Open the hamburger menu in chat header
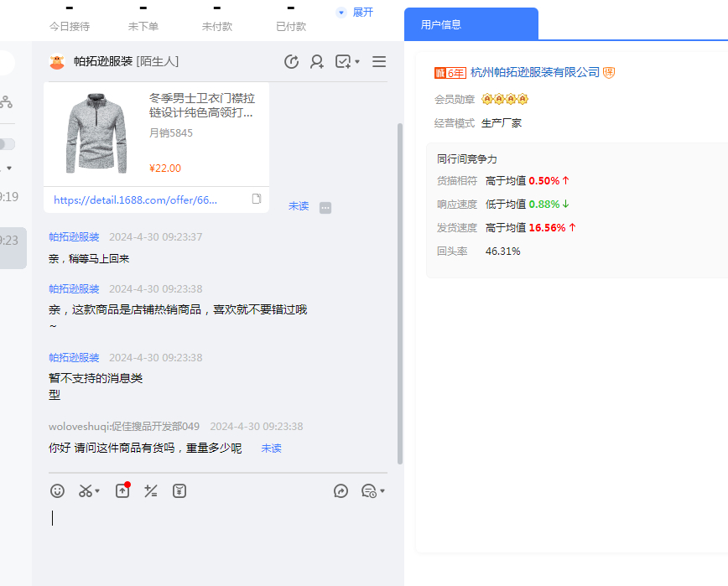 tap(379, 61)
